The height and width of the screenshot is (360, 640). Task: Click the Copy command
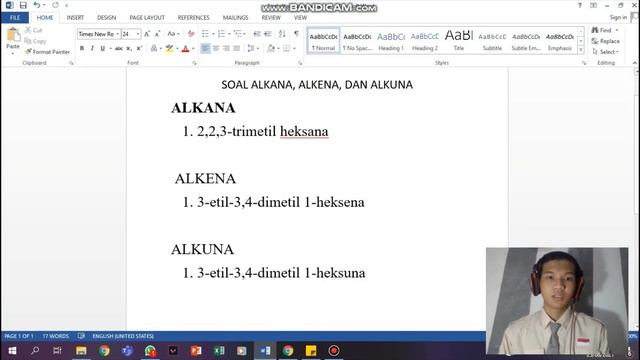[35, 41]
